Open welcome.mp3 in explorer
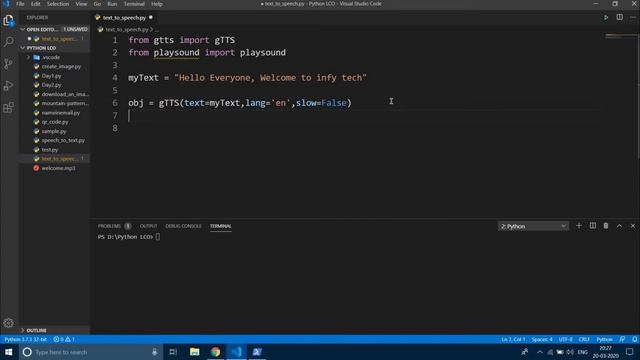Viewport: 640px width, 360px height. pyautogui.click(x=58, y=168)
